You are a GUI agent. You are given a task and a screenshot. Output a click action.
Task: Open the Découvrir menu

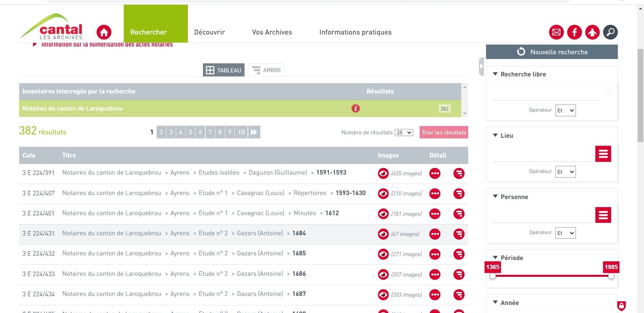pos(209,32)
